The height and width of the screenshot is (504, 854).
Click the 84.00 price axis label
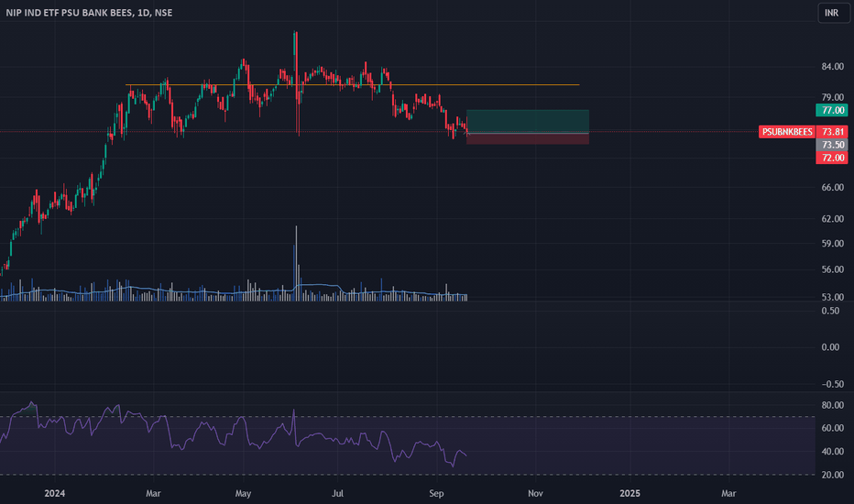coord(832,67)
